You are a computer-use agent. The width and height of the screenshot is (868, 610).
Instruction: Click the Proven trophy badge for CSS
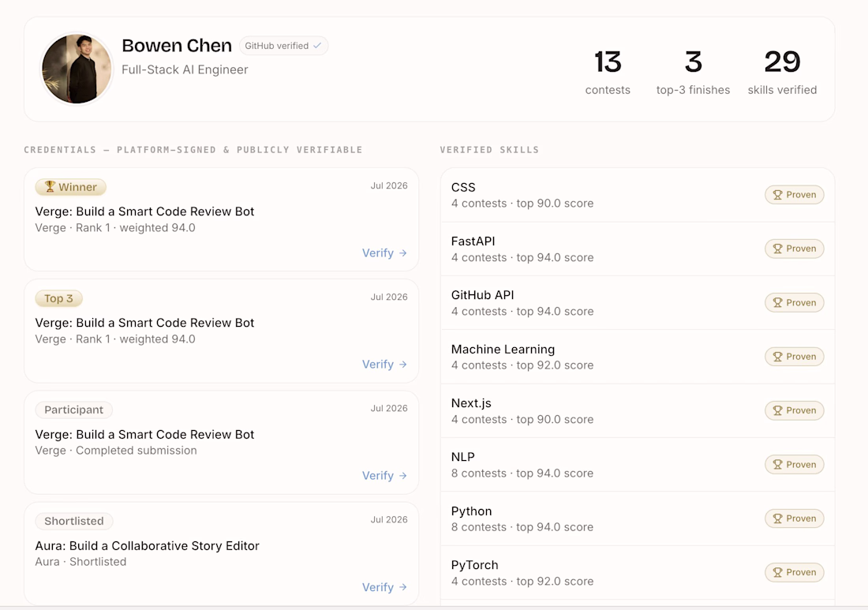coord(795,195)
